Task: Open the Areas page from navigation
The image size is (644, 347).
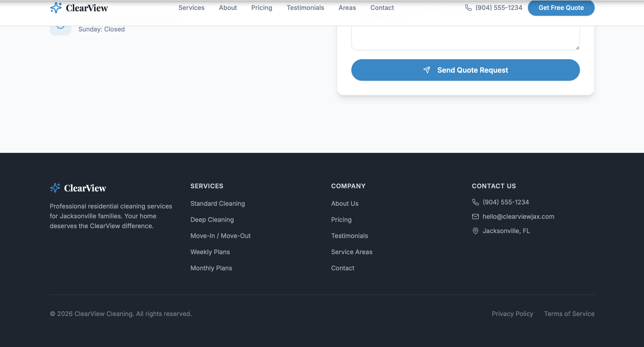Action: pos(347,7)
